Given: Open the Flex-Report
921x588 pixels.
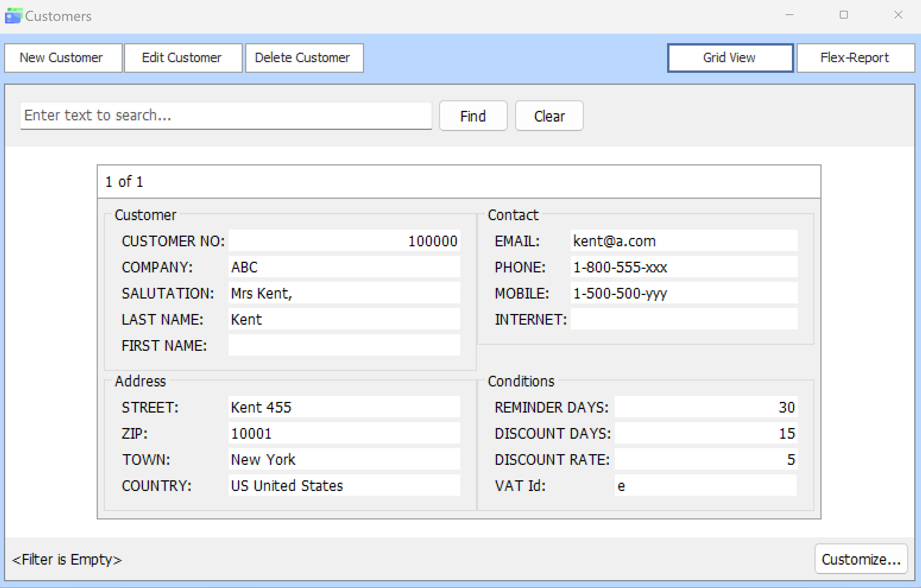Looking at the screenshot, I should pyautogui.click(x=855, y=58).
